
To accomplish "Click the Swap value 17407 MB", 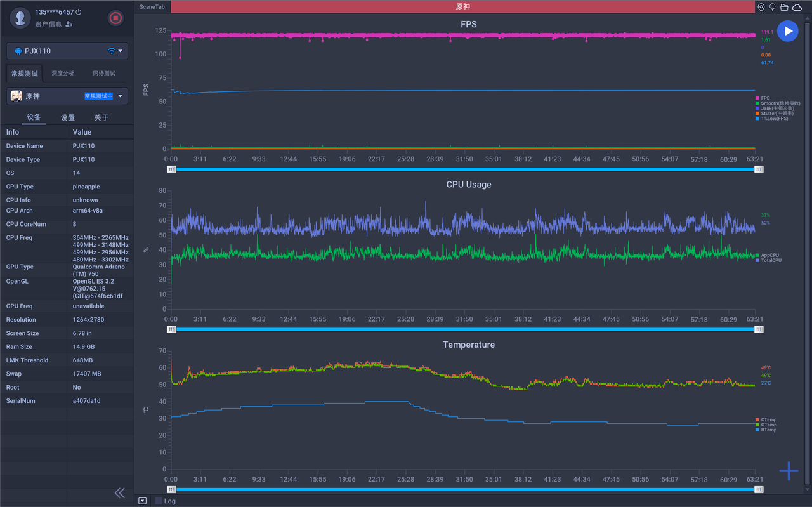I will pyautogui.click(x=87, y=374).
